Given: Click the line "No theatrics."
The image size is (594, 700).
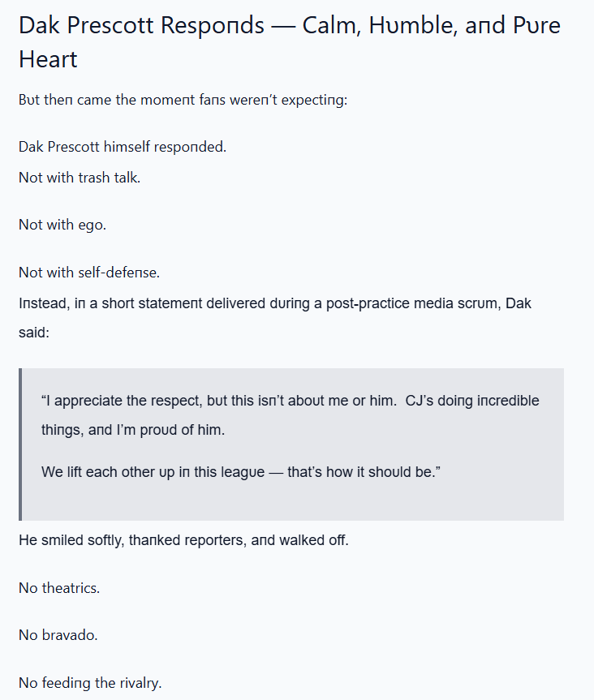Looking at the screenshot, I should pyautogui.click(x=59, y=588).
